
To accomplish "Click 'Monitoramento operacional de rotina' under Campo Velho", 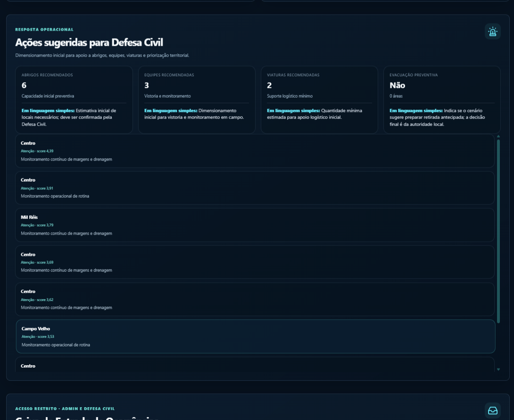I will pos(56,345).
